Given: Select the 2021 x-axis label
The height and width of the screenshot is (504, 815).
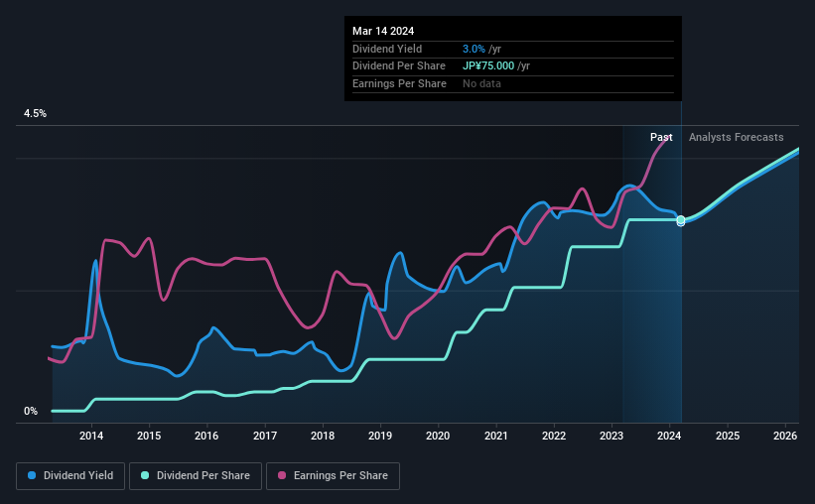Looking at the screenshot, I should pyautogui.click(x=496, y=436).
